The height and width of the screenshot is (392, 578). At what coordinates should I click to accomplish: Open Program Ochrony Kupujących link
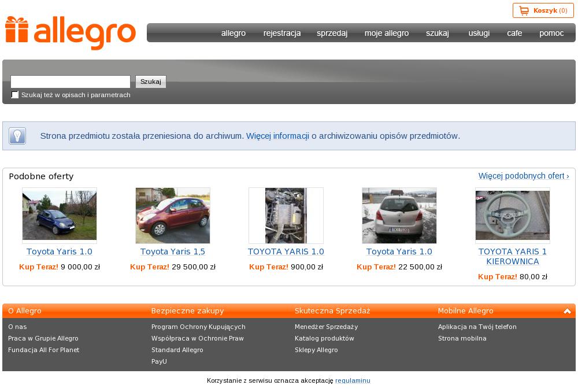(198, 327)
